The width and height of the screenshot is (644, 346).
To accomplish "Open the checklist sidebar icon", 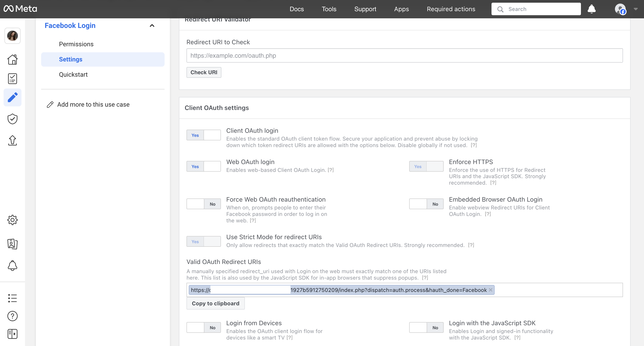I will pos(13,79).
